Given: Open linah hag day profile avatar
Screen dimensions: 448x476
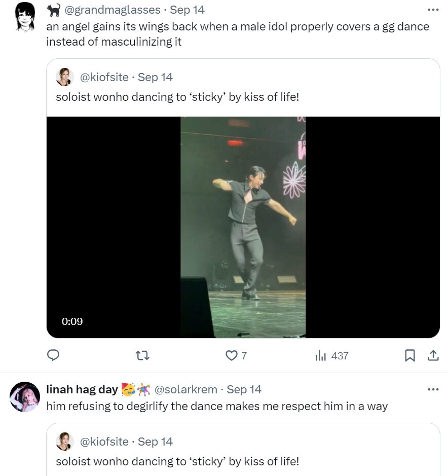Looking at the screenshot, I should [x=25, y=396].
